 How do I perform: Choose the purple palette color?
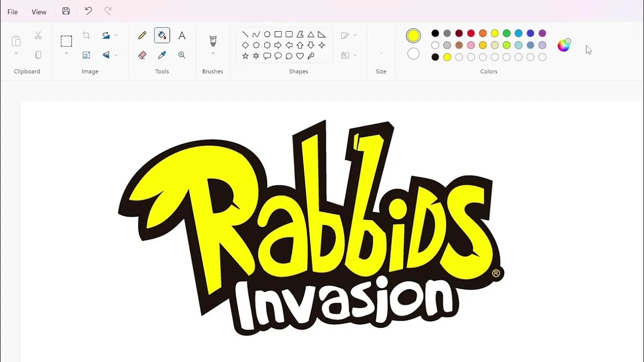pos(542,33)
